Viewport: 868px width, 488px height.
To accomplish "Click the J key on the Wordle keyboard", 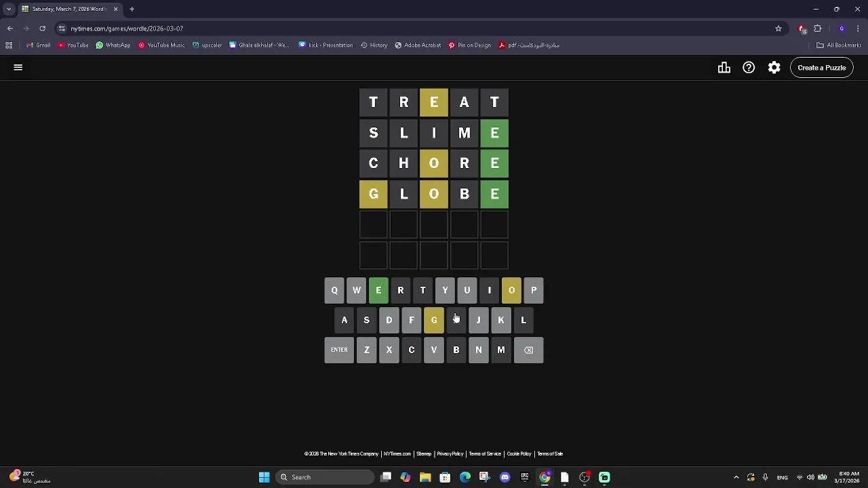I will [x=479, y=320].
